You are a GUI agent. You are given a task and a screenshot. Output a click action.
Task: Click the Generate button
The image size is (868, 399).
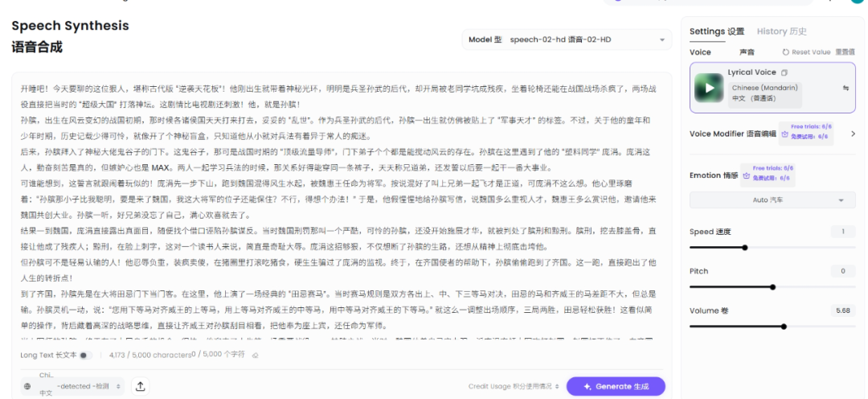point(616,387)
